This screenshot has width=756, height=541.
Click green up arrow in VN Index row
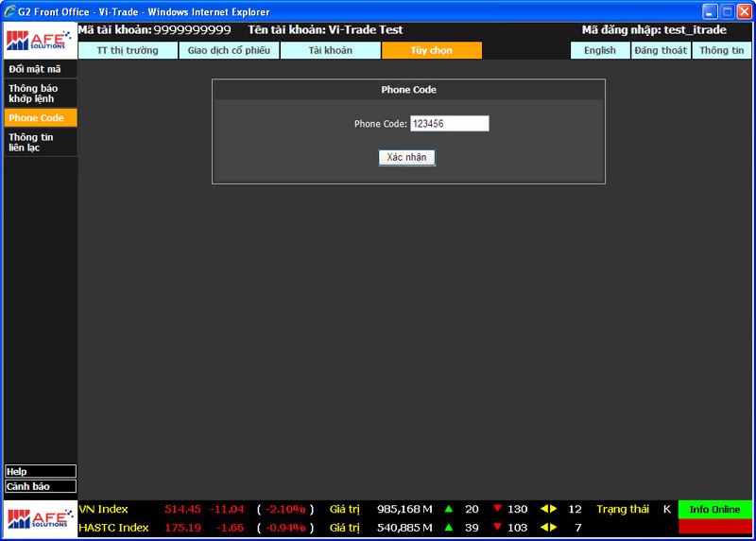(449, 509)
